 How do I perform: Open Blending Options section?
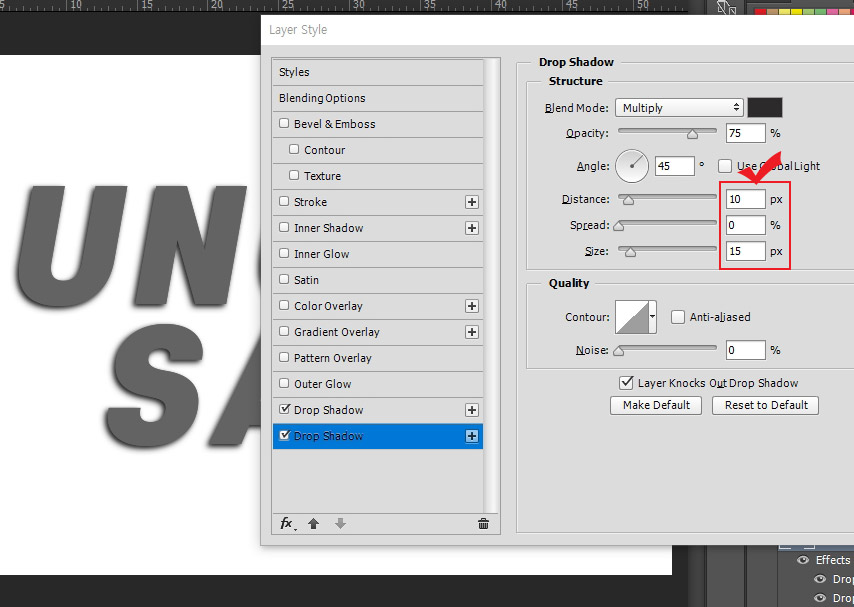(377, 98)
